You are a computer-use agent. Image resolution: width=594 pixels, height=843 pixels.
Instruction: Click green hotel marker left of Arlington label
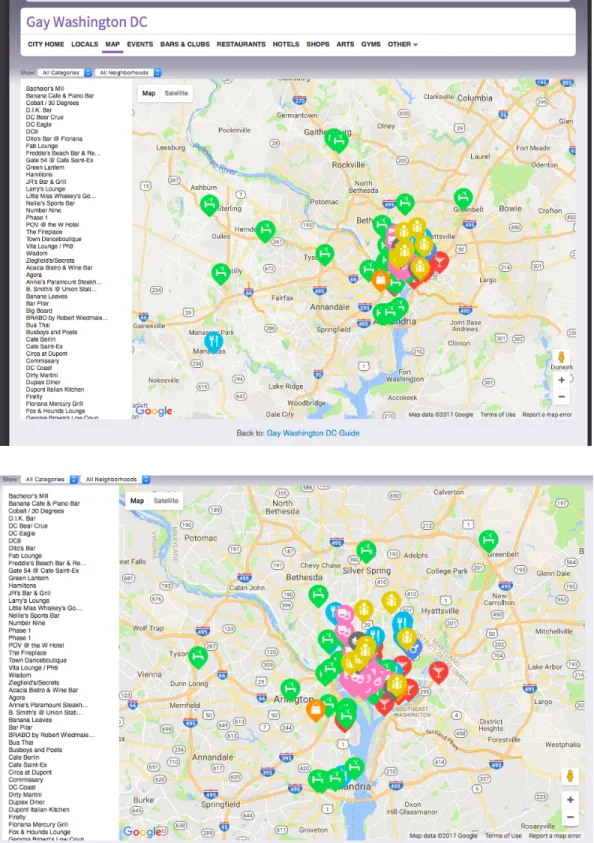(290, 689)
